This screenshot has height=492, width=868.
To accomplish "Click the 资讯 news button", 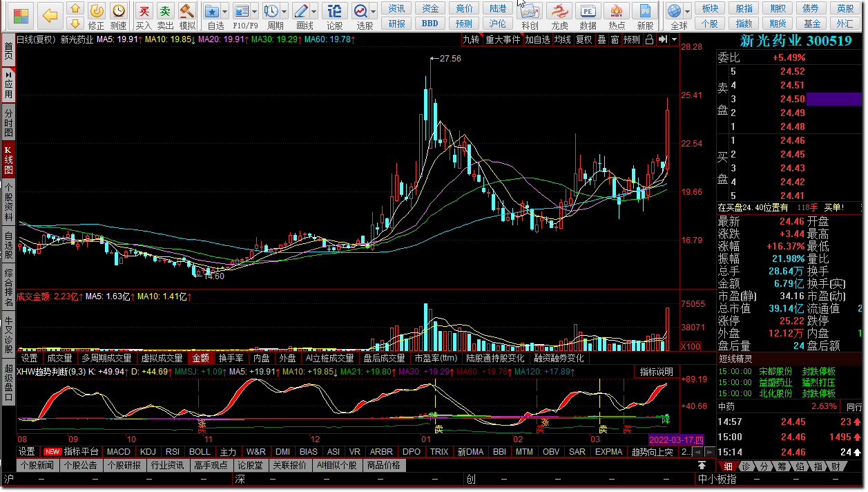I will tap(397, 8).
